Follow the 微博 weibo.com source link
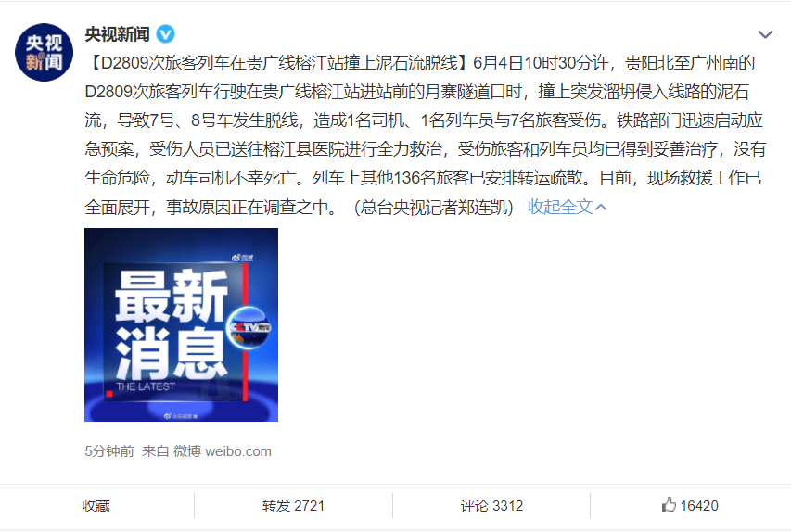The width and height of the screenshot is (791, 532). point(223,450)
